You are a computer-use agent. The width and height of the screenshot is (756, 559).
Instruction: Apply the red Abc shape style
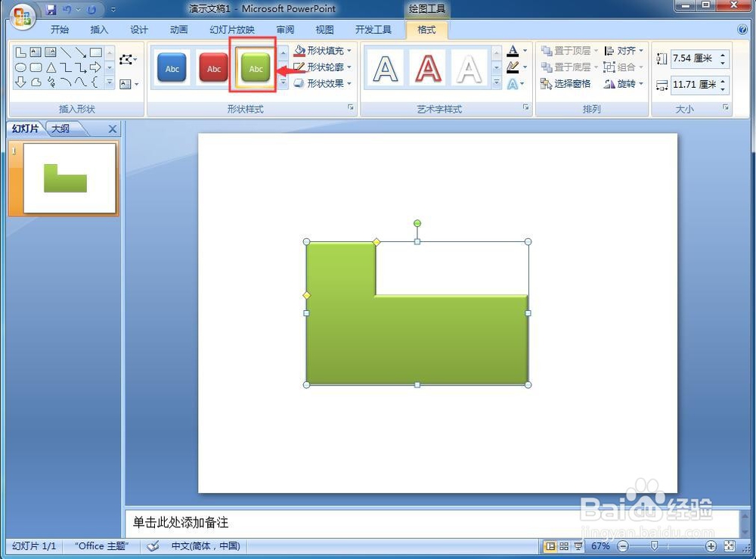(x=214, y=68)
